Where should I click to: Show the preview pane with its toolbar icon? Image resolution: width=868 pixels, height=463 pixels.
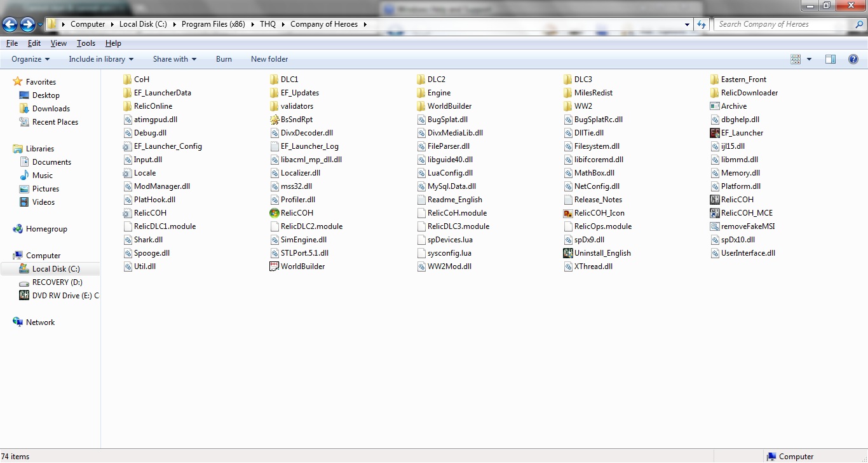(831, 59)
